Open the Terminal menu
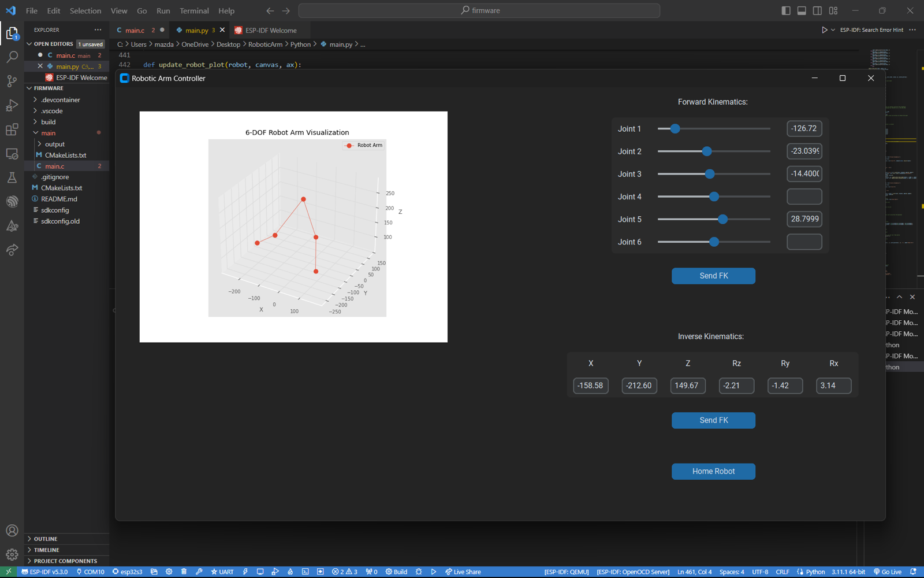Image resolution: width=924 pixels, height=578 pixels. [194, 10]
